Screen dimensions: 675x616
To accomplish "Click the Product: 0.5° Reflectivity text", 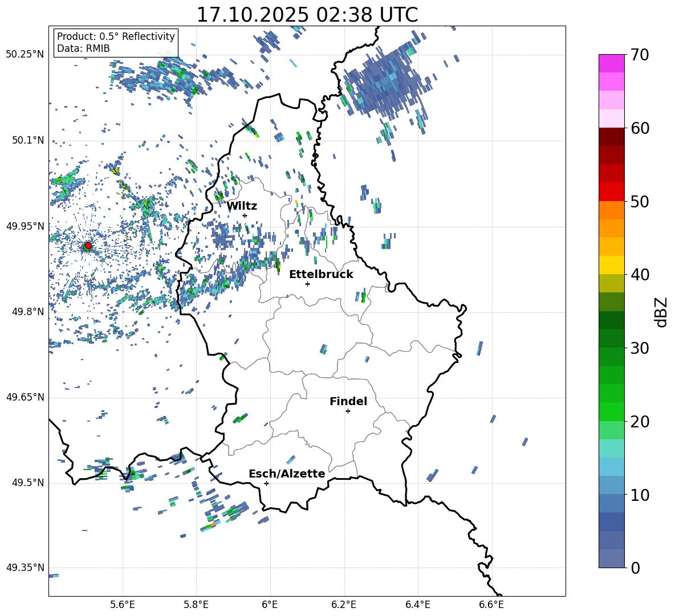I will (x=116, y=36).
